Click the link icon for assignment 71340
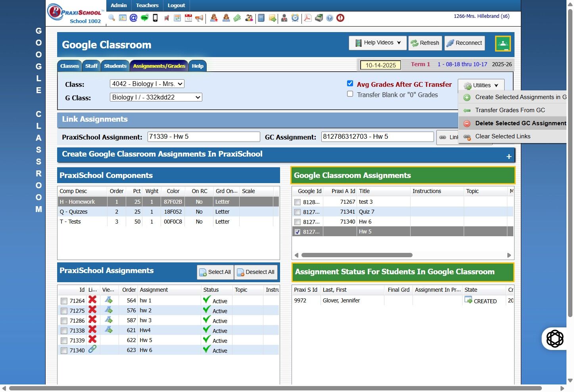574x392 pixels. tap(92, 349)
